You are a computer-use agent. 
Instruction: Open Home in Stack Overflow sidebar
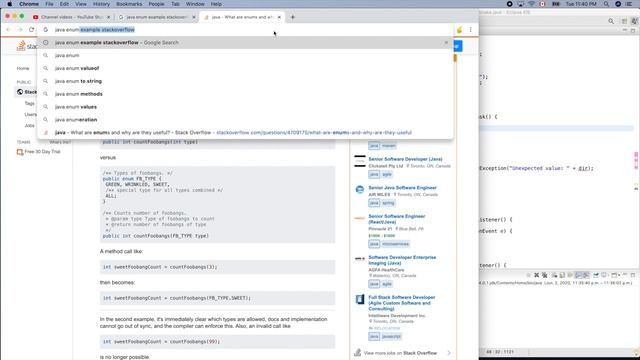tap(23, 68)
